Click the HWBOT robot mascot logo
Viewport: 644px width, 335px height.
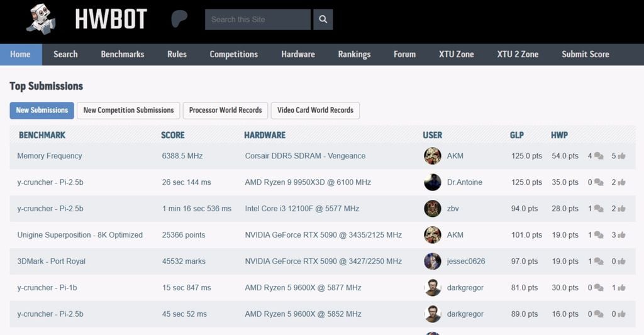40,19
